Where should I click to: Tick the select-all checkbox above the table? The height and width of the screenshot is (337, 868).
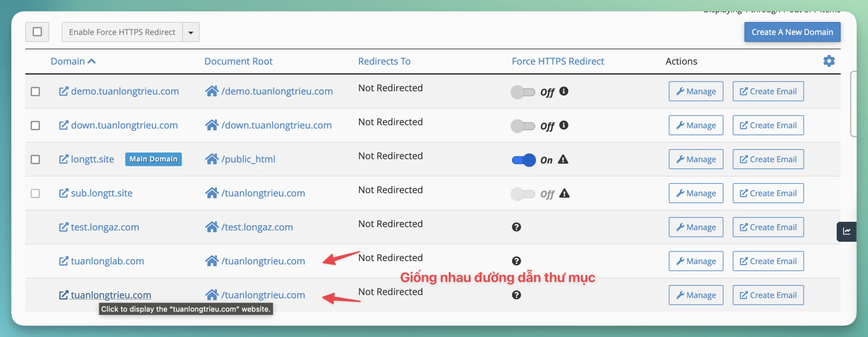[x=37, y=32]
